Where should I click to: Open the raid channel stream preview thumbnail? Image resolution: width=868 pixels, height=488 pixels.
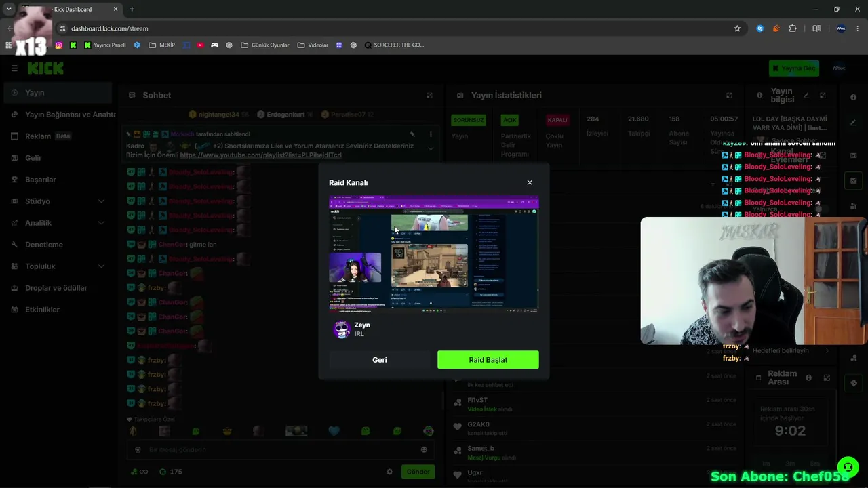[x=434, y=253]
